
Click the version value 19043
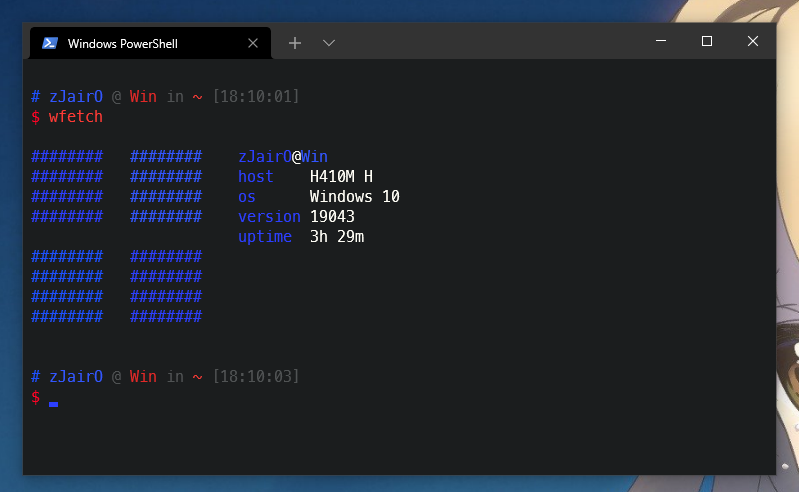click(332, 216)
